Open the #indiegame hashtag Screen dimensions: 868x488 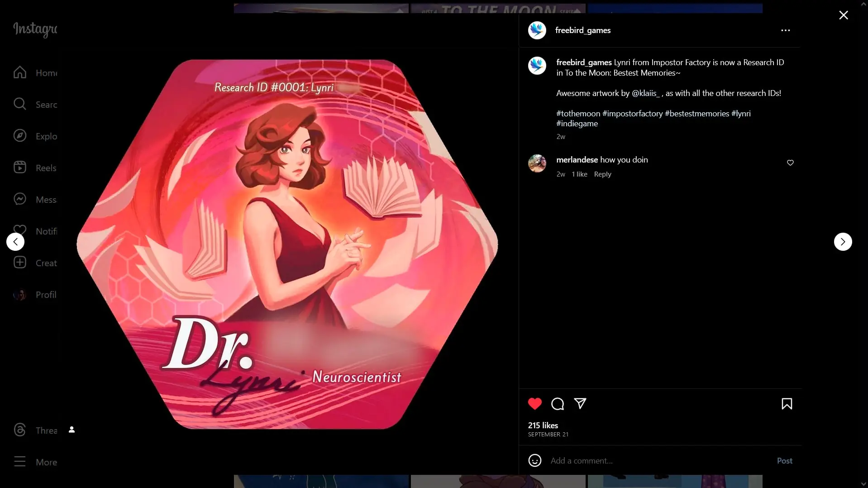(x=577, y=124)
